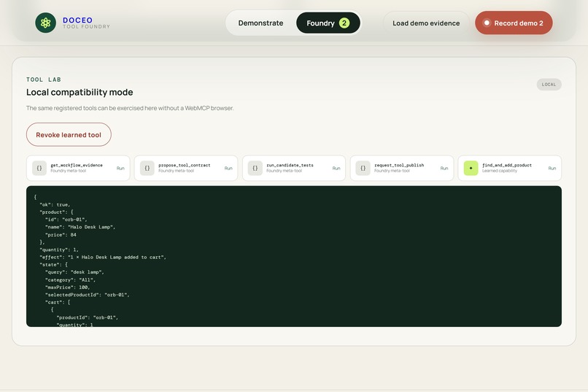Click the "ok": true line in output
The height and width of the screenshot is (392, 588).
[x=55, y=205]
